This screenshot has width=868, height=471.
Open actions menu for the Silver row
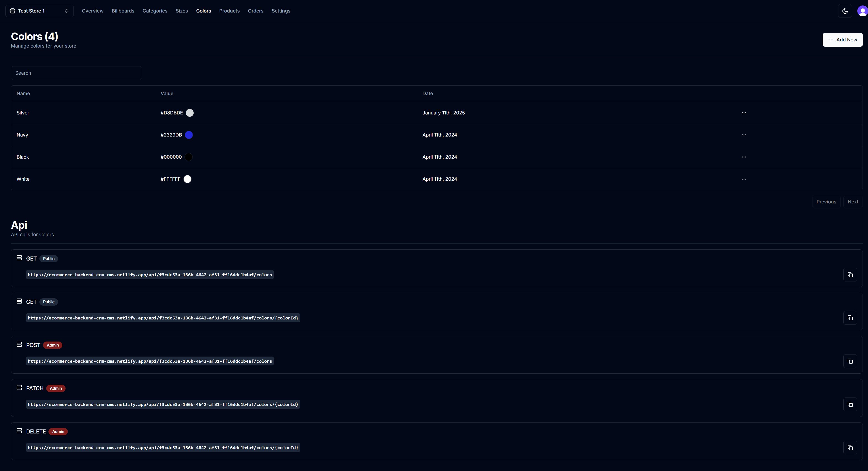(x=744, y=113)
